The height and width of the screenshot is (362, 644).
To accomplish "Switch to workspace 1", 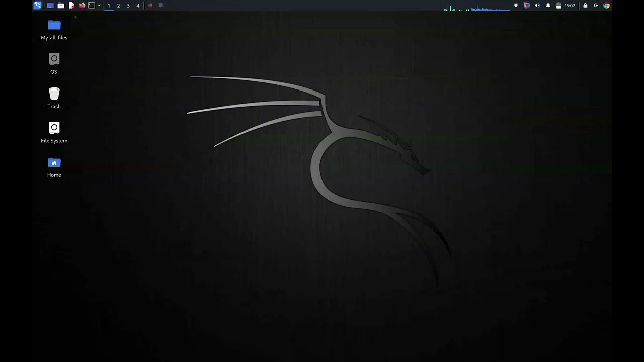I will 109,6.
